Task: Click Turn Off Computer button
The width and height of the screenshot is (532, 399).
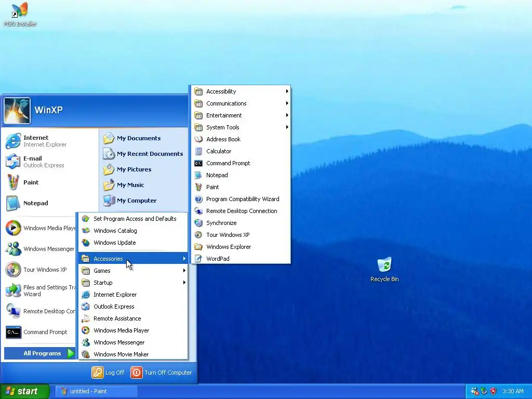Action: pos(161,372)
